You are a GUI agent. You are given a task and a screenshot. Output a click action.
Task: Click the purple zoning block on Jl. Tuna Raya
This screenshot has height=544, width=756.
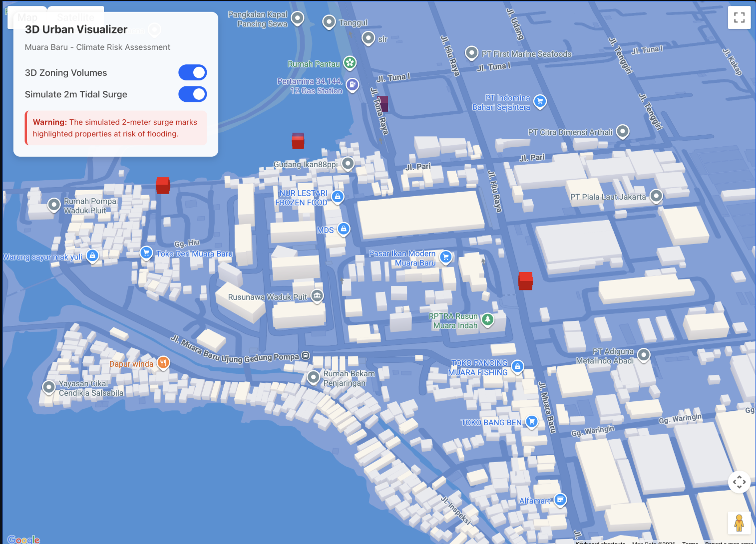382,103
